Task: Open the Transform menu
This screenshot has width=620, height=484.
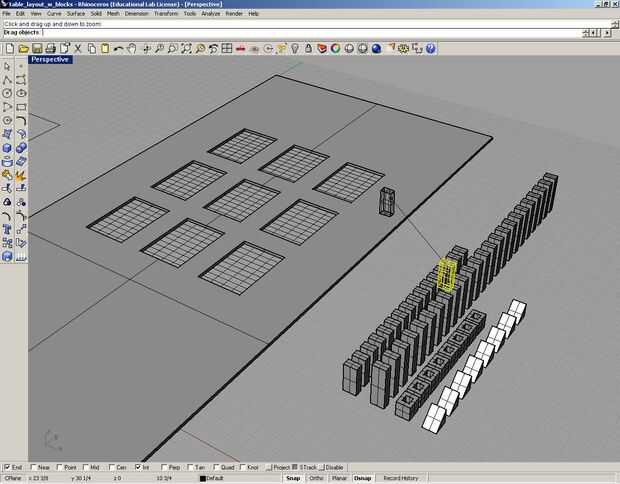Action: (166, 13)
